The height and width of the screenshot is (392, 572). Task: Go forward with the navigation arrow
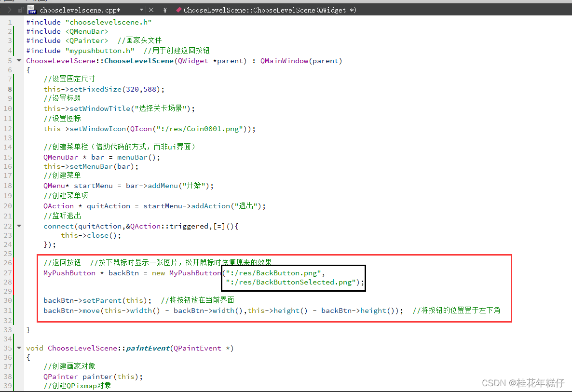[x=10, y=10]
